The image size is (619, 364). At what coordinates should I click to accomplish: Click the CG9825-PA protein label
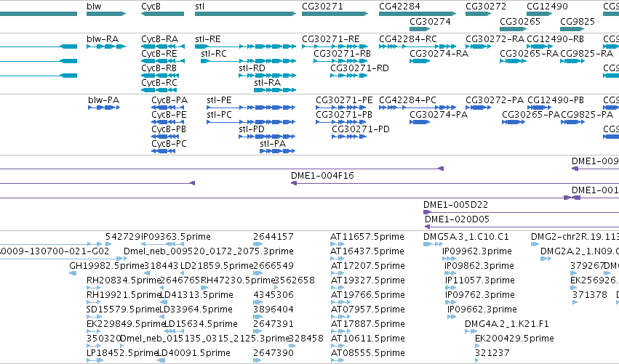587,115
